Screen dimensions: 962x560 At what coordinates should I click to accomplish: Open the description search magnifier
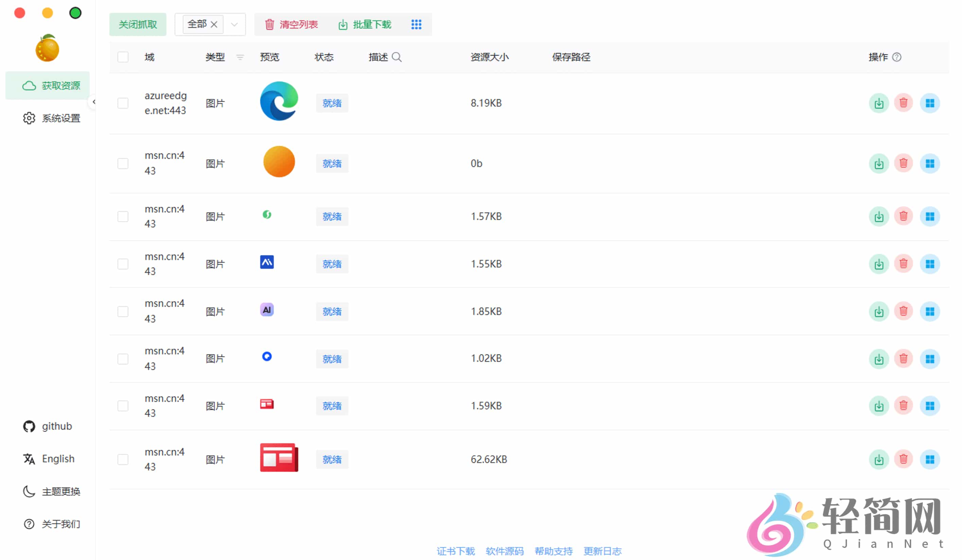397,57
